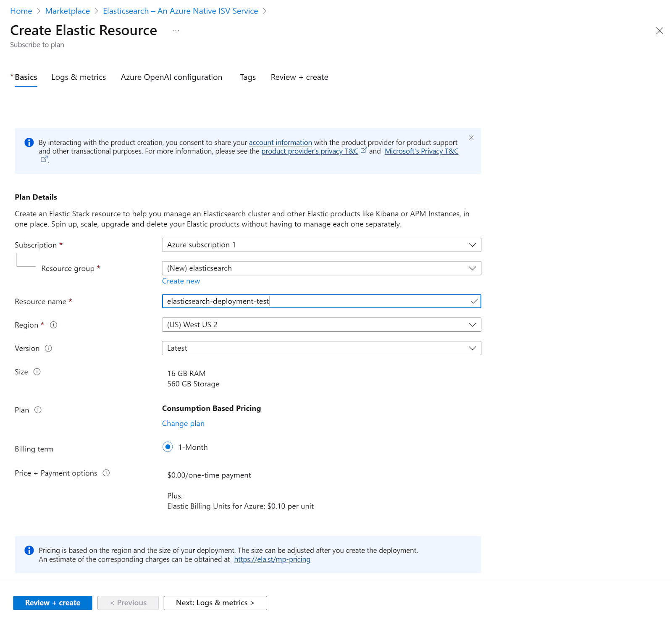The image size is (672, 619).
Task: Click the external link icon beside privacy T&C
Action: click(x=364, y=150)
